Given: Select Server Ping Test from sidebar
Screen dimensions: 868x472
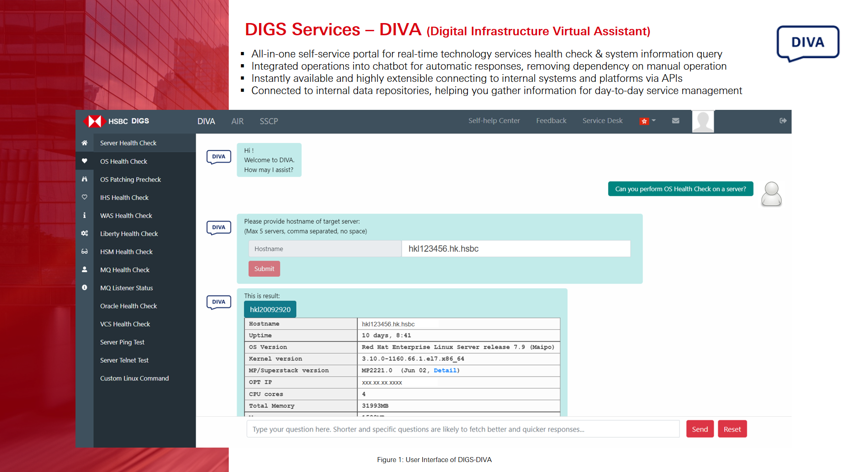Looking at the screenshot, I should coord(122,342).
